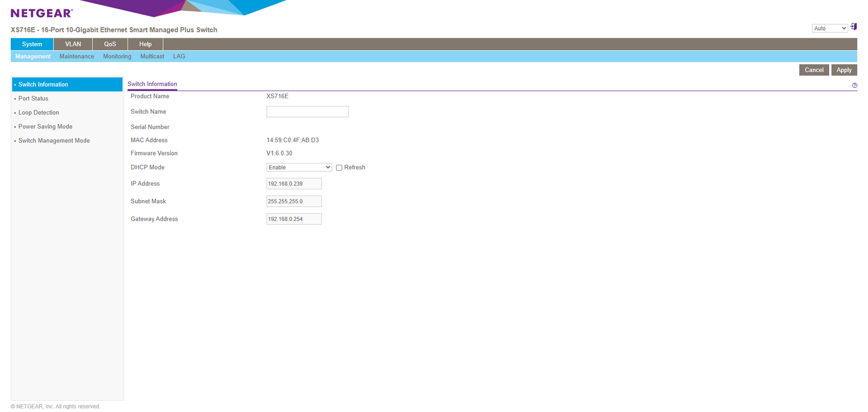The height and width of the screenshot is (412, 868).
Task: Click the Gateway Address field
Action: (x=294, y=219)
